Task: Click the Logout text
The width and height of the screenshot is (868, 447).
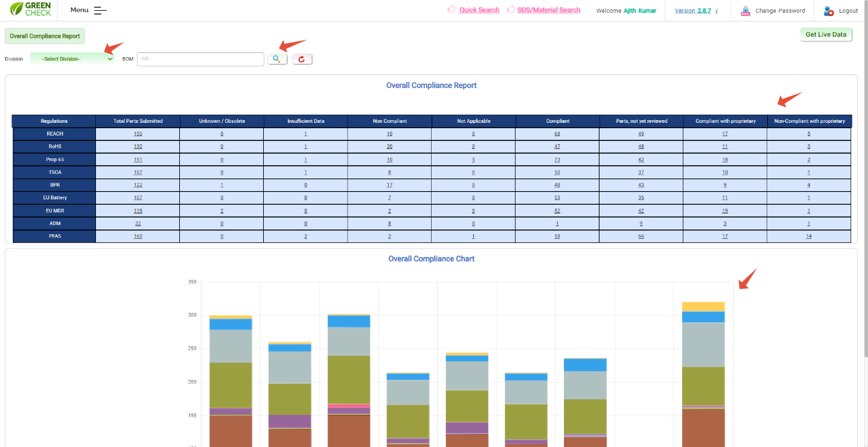Action: coord(849,11)
